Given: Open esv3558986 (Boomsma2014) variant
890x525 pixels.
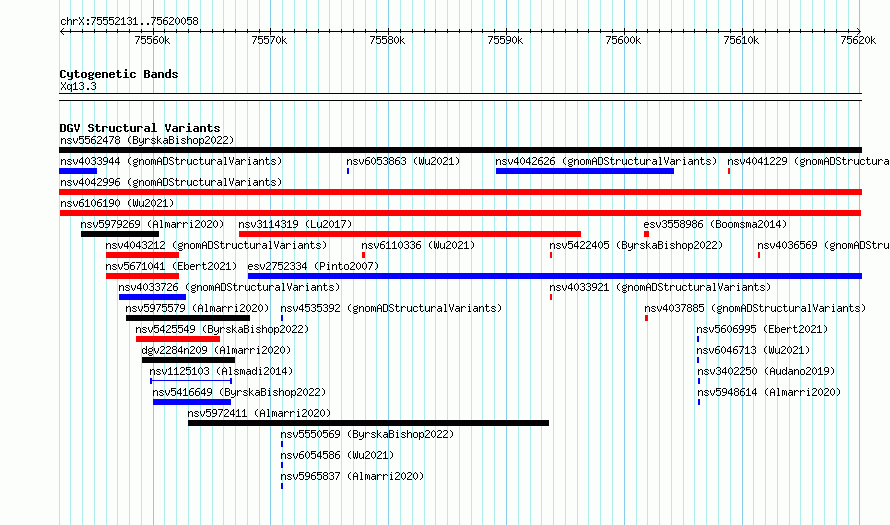Looking at the screenshot, I should tap(715, 224).
